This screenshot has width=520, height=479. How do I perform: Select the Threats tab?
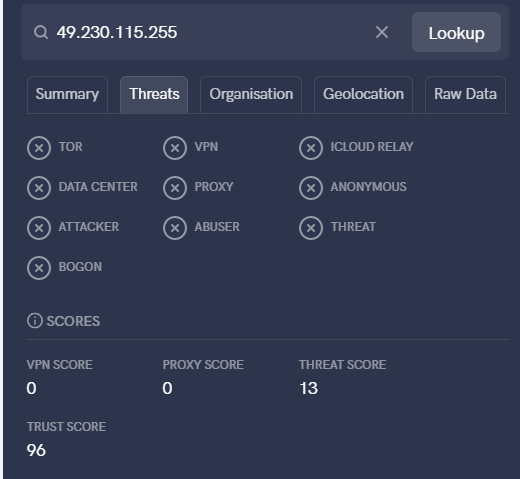click(154, 95)
